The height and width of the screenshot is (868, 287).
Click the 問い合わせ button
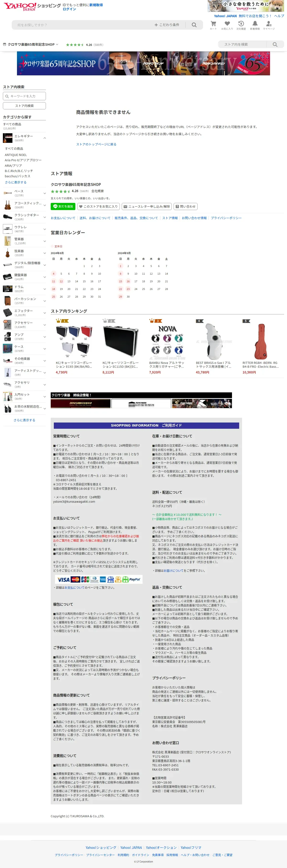click(186, 206)
